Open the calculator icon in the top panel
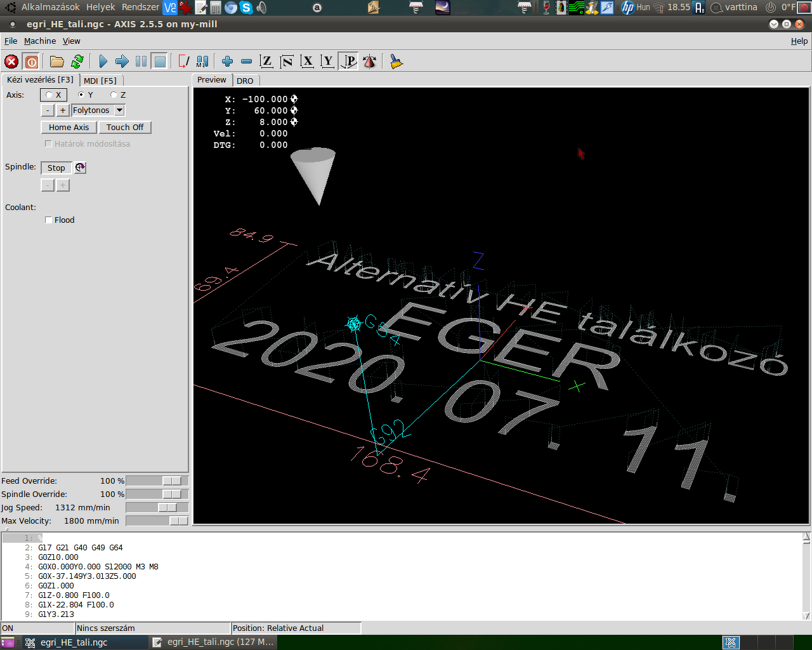The image size is (812, 650). point(216,8)
